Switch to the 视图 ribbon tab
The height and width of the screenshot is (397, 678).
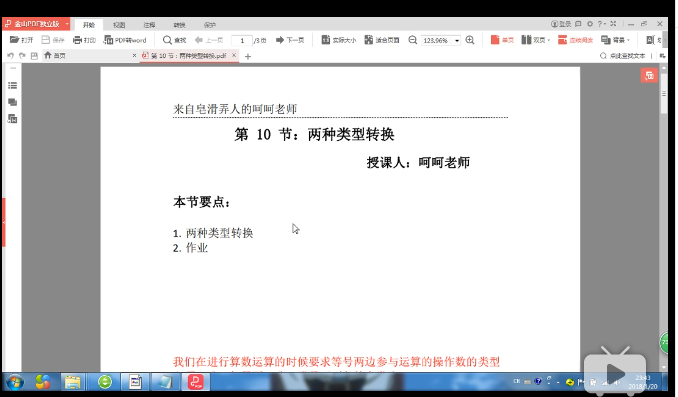tap(119, 25)
